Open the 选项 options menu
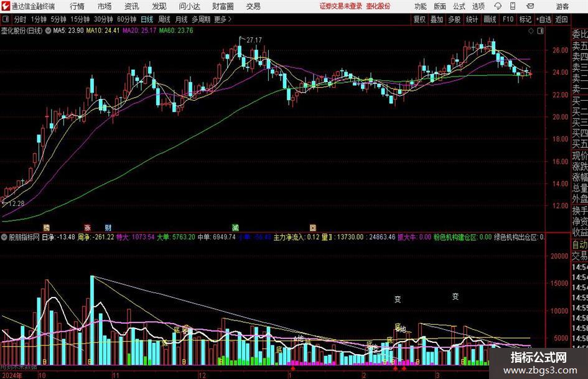Screen dimensions: 588x379 tap(478, 6)
